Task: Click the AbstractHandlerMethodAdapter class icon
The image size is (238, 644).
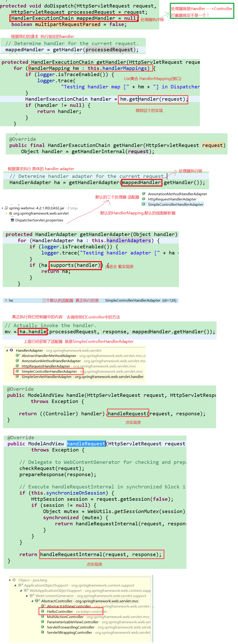Action: coord(18,355)
